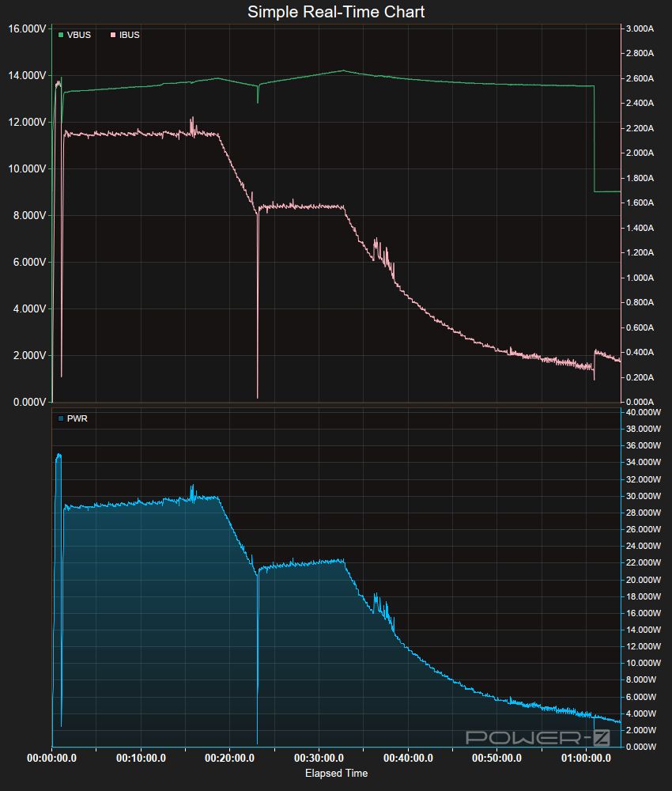Click the 1.000A current axis label
672x791 pixels.
(x=640, y=278)
